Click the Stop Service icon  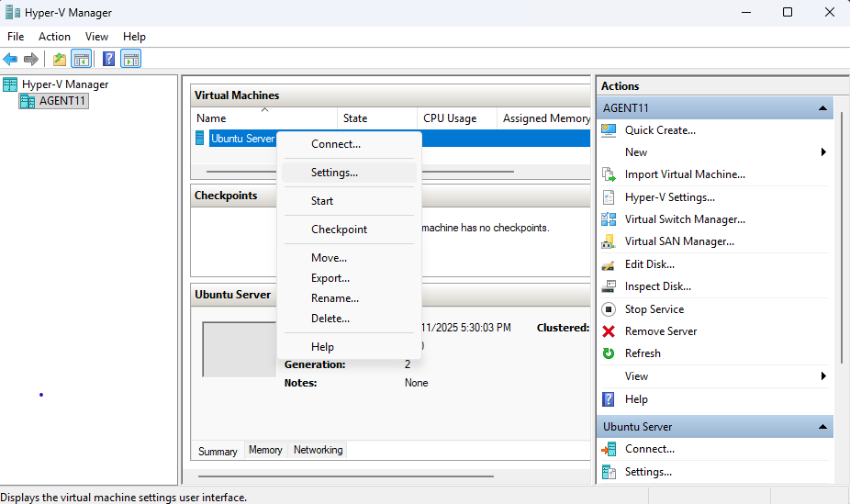[609, 309]
